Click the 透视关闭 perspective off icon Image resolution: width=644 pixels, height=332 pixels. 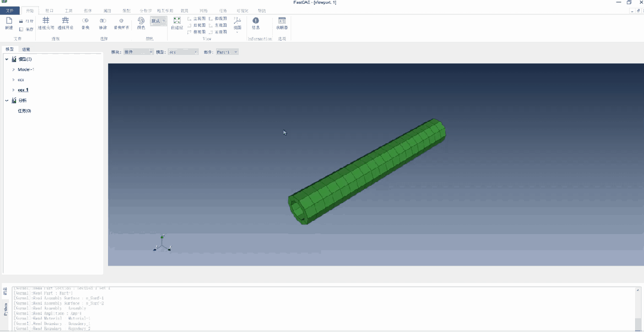point(46,20)
